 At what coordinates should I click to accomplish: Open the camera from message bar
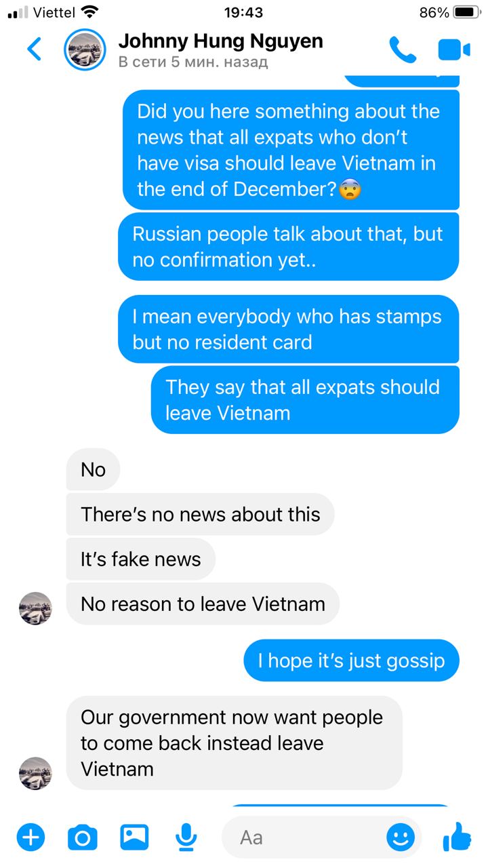tap(83, 837)
